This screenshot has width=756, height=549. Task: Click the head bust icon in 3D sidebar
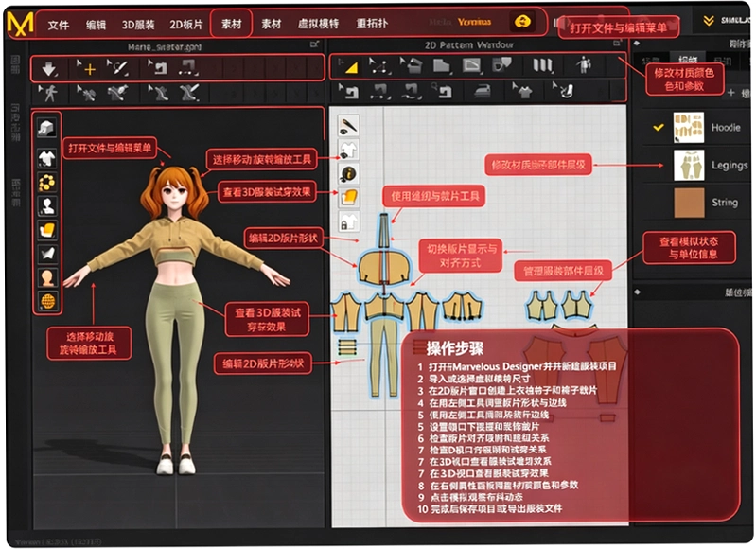pos(47,278)
